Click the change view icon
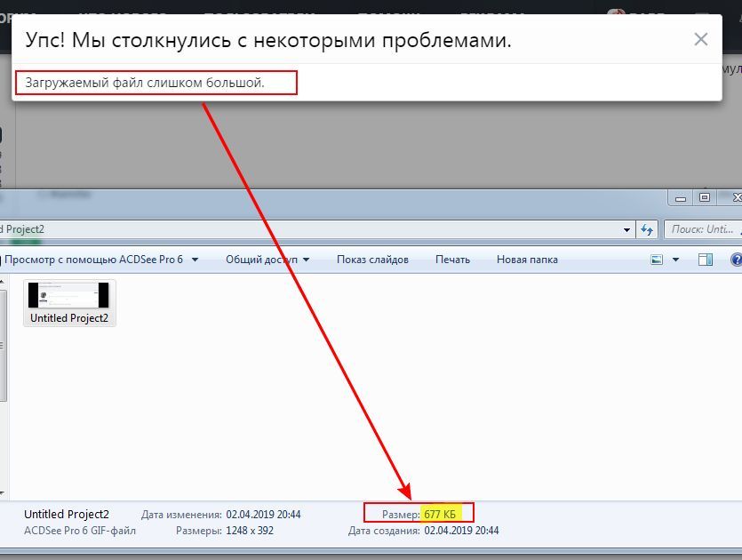The image size is (742, 560). coord(657,260)
